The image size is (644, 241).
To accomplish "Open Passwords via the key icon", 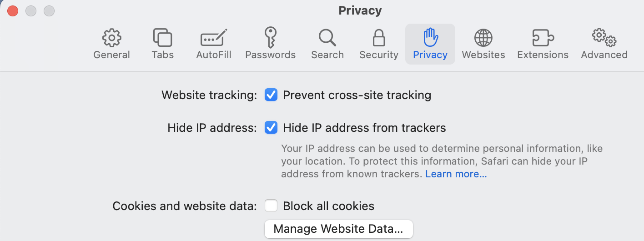I will coord(271,37).
